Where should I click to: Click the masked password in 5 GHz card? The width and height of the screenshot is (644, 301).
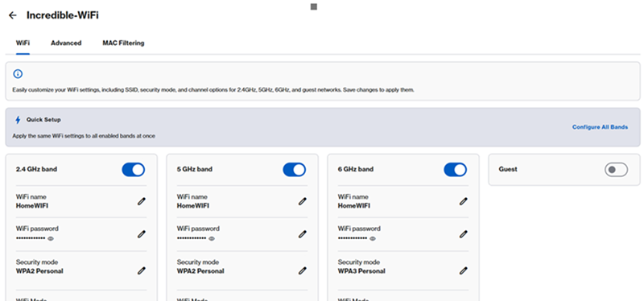(192, 238)
